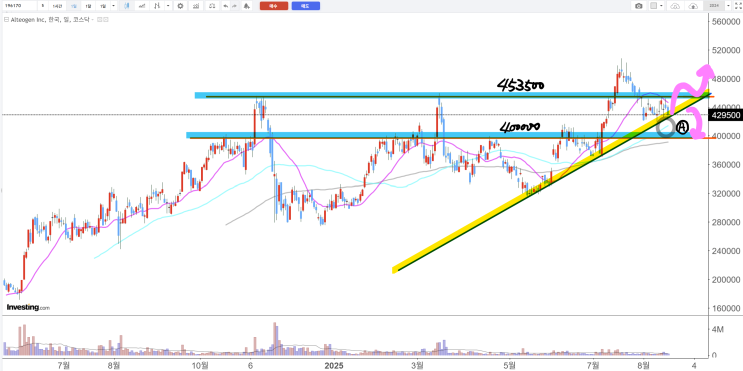The image size is (743, 371).
Task: Redo the chart change
Action: click(234, 6)
